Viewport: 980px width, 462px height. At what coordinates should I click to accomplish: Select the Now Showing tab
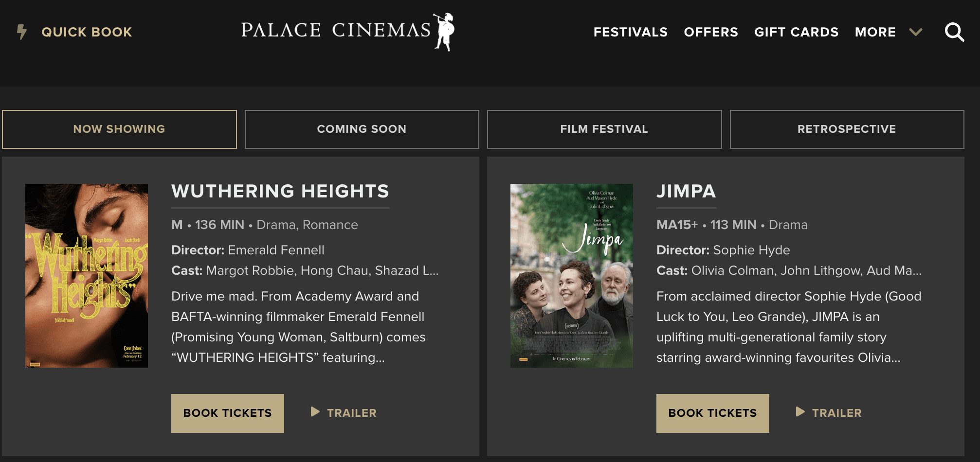coord(119,129)
